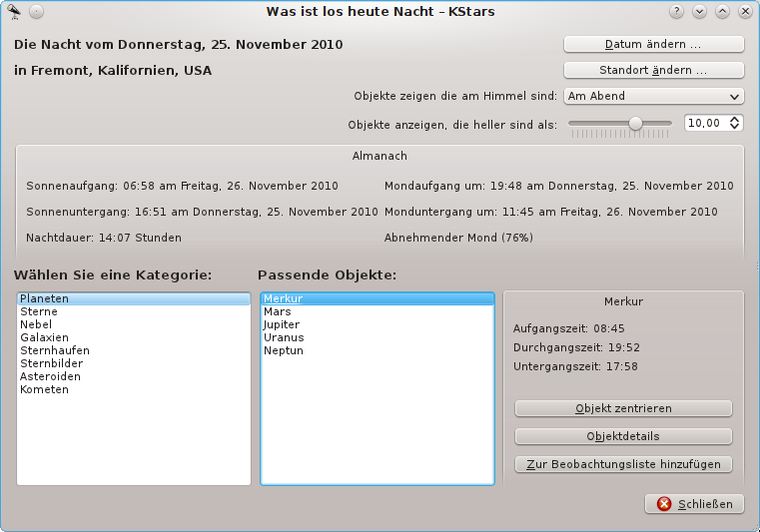Select Sterne in the category list
The image size is (760, 532).
39,312
